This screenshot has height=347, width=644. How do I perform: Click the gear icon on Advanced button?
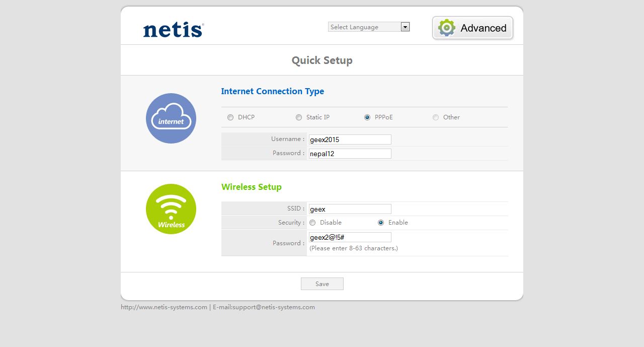(446, 28)
